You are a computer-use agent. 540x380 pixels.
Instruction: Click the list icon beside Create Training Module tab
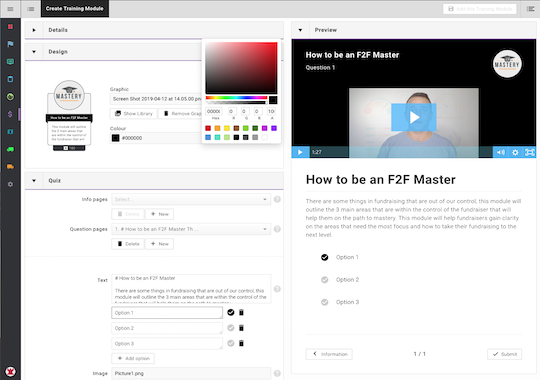click(31, 9)
